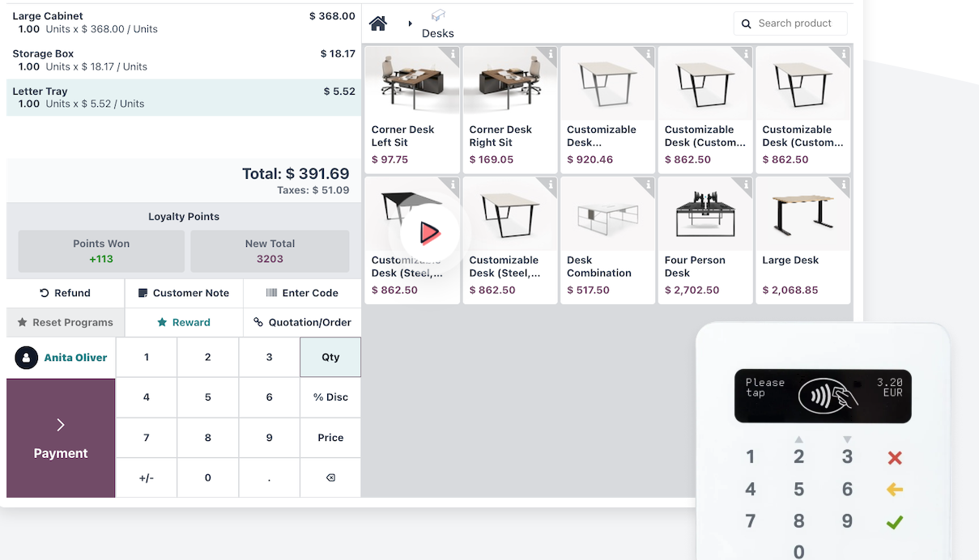This screenshot has width=979, height=560.
Task: Add a Customer Note
Action: click(184, 293)
